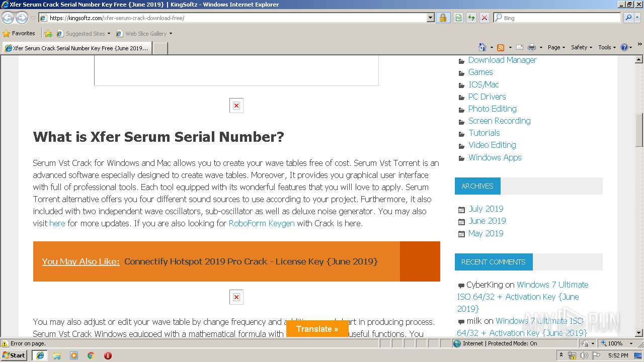Click the vertical scrollbar down arrow

click(639, 332)
